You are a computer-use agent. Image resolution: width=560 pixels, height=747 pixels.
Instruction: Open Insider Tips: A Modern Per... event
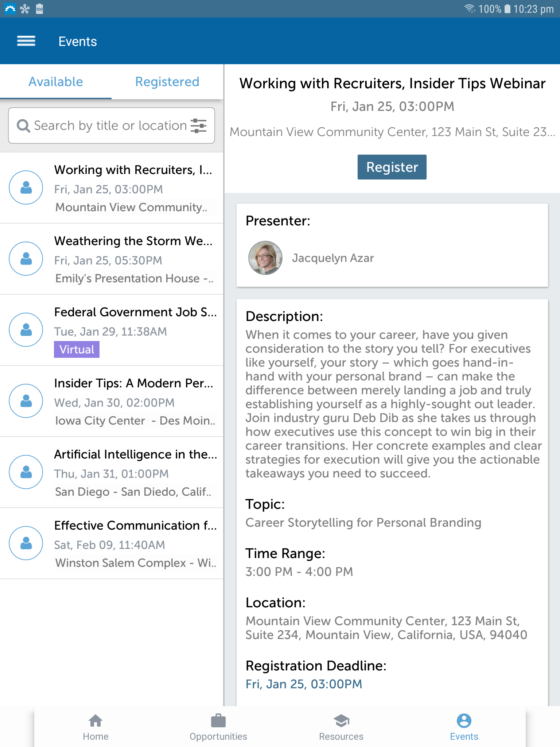point(112,401)
